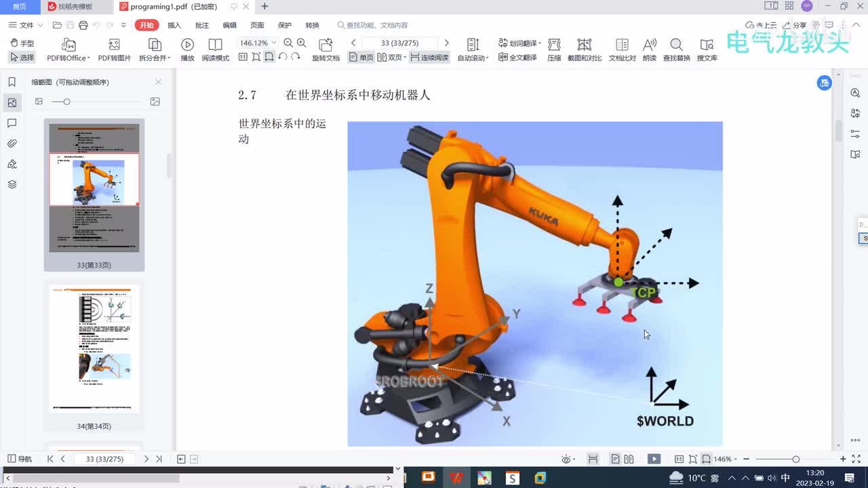This screenshot has width=868, height=488.
Task: Expand the 文件 menu arrow
Action: (x=40, y=25)
